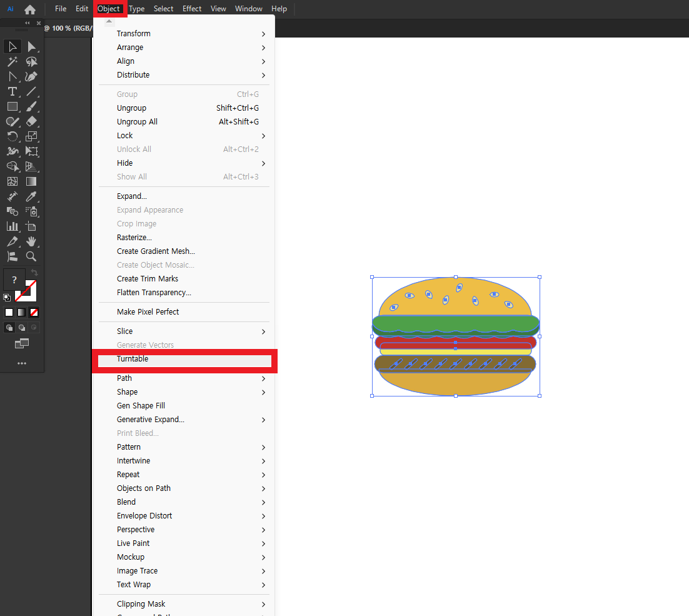Select the Selection tool (black arrow)
This screenshot has width=689, height=616.
click(x=13, y=46)
